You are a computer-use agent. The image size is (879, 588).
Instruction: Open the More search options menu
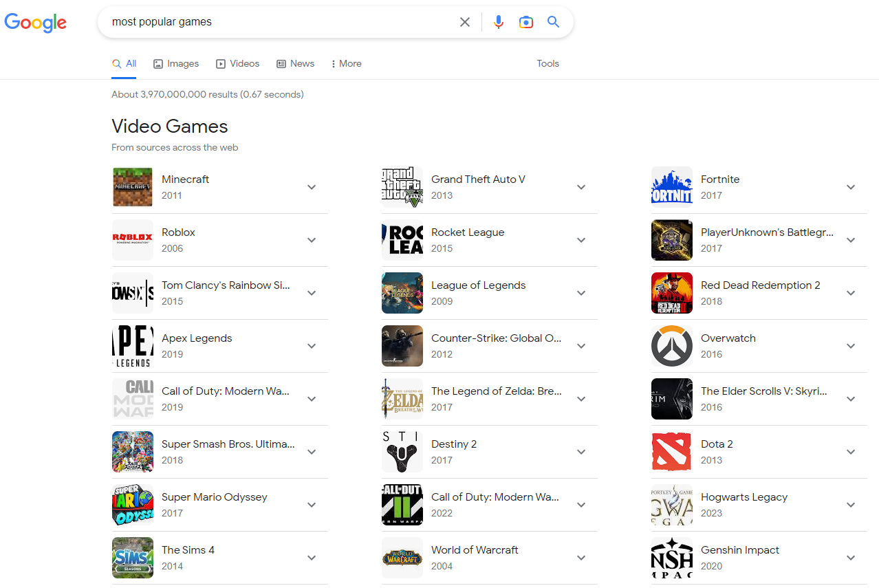coord(346,63)
